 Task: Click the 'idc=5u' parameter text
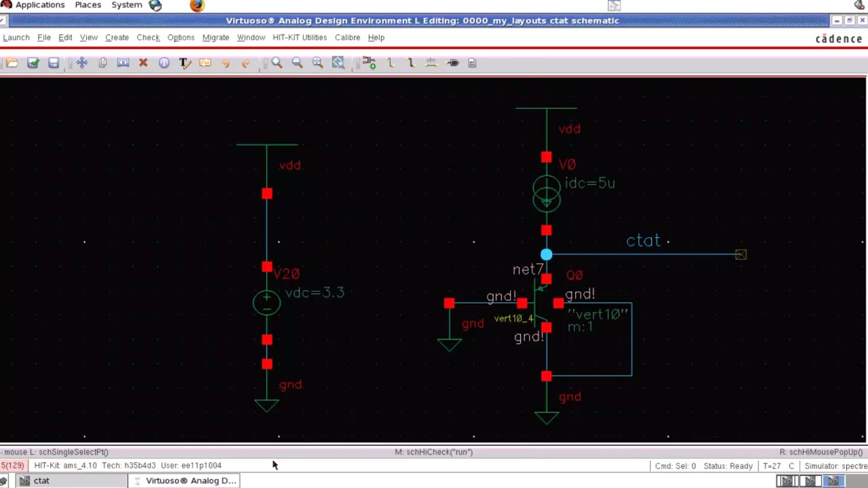click(x=590, y=183)
